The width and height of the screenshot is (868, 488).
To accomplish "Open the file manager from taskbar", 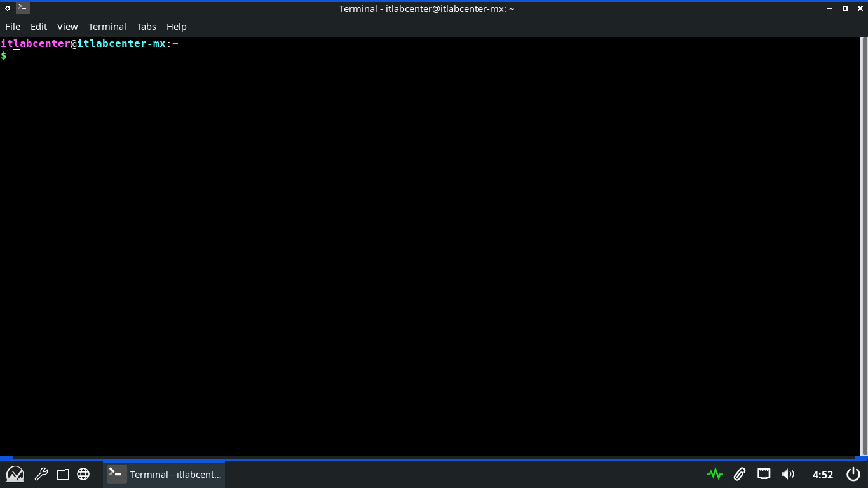I will click(x=62, y=474).
